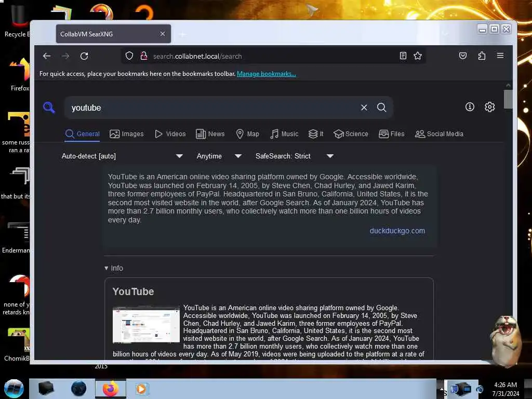Switch to the It category

(x=316, y=134)
